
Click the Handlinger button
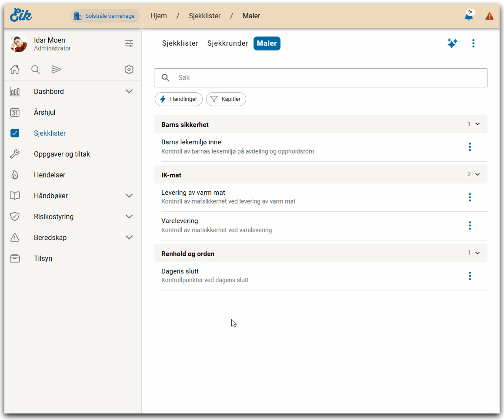179,99
